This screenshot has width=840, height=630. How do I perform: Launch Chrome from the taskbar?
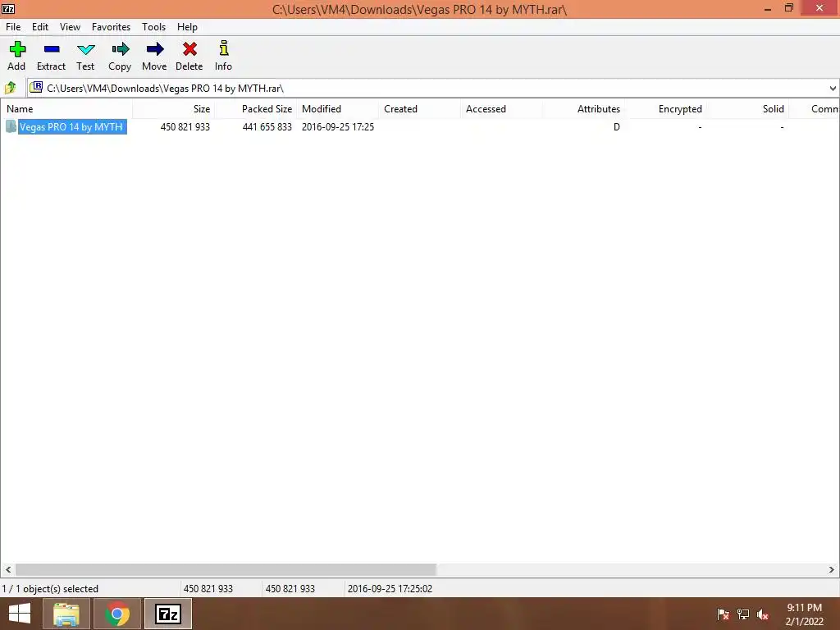point(117,614)
